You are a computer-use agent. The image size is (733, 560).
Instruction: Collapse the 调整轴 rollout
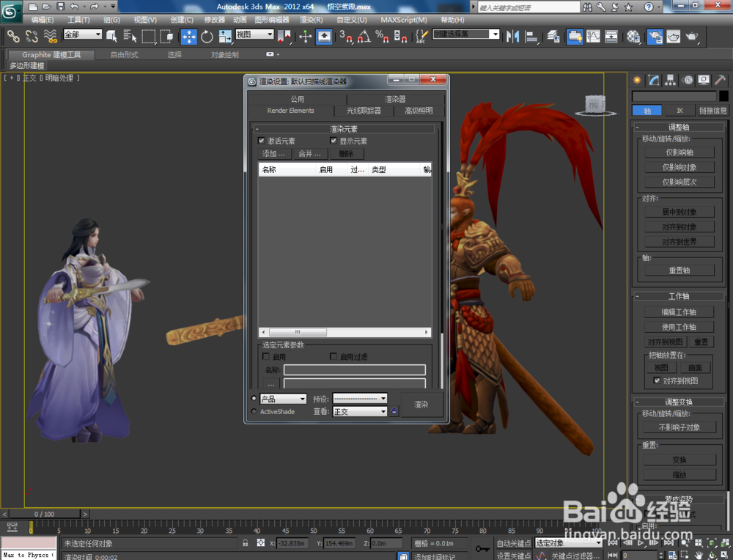(x=678, y=127)
